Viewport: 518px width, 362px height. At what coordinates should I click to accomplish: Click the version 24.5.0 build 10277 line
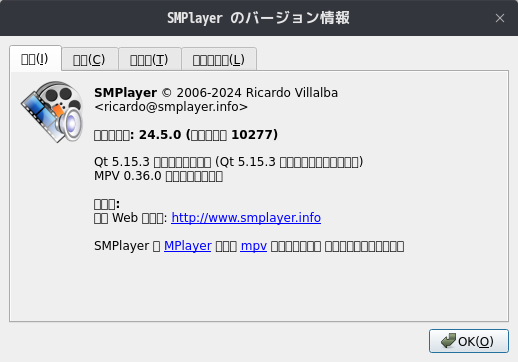(x=186, y=135)
